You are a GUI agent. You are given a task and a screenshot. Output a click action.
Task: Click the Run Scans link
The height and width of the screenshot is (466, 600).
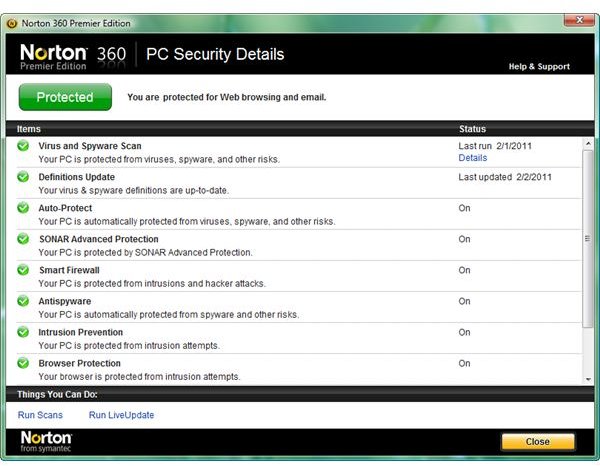click(x=40, y=415)
